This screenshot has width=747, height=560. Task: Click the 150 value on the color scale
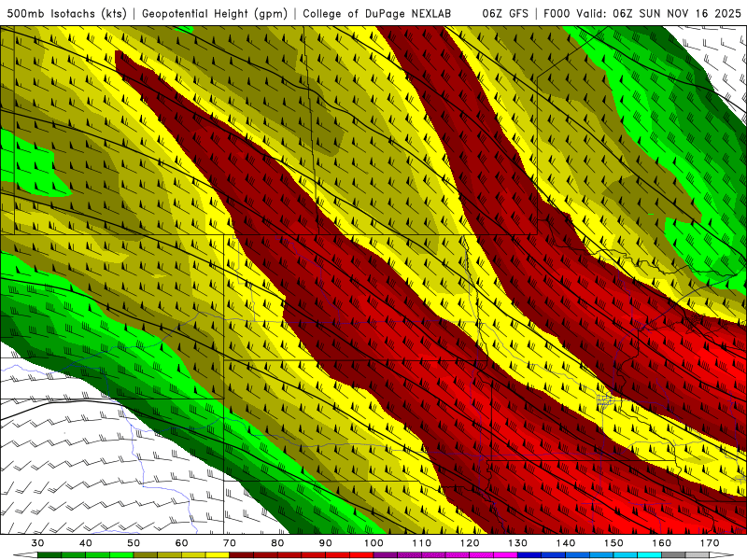(613, 543)
